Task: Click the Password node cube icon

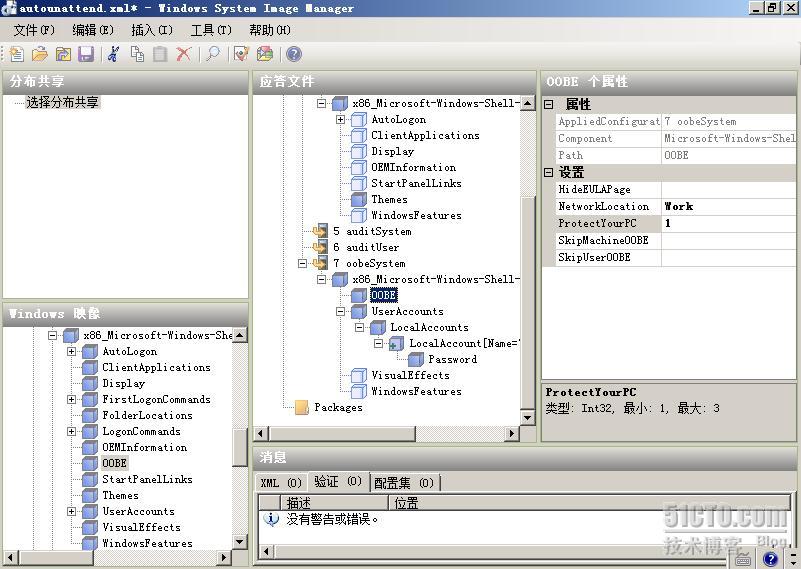Action: click(x=416, y=359)
